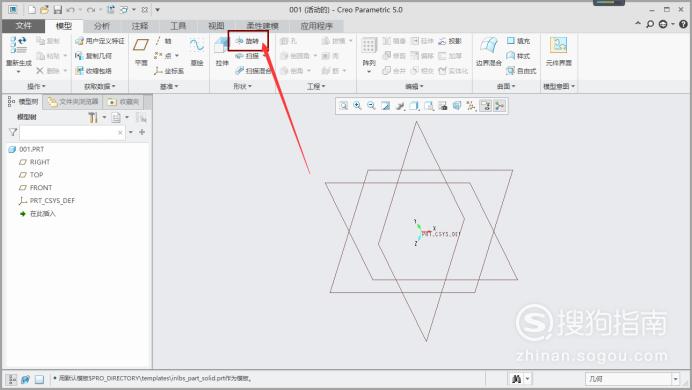692x390 pixels.
Task: Create a Coordinate System (坐标系)
Action: point(169,71)
